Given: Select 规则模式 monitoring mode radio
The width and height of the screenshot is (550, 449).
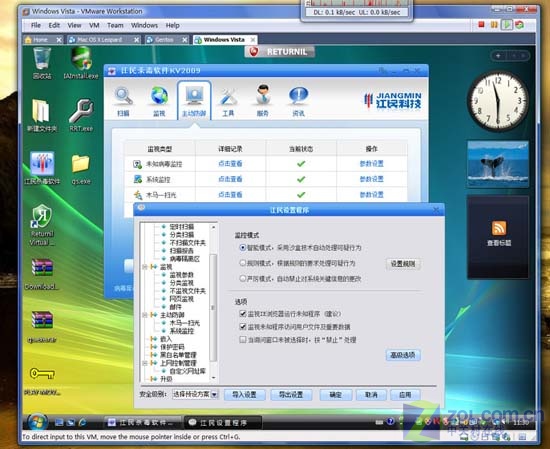Looking at the screenshot, I should [x=242, y=263].
